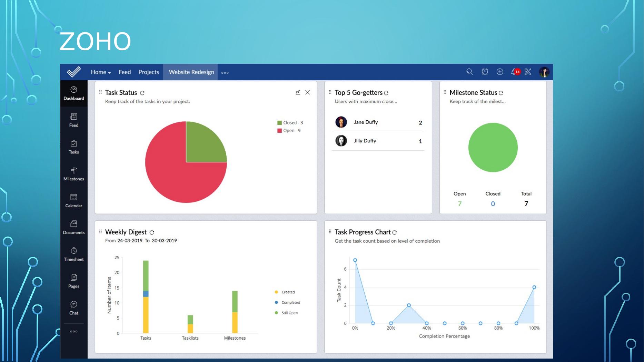
Task: Open Timesheet from the sidebar
Action: pyautogui.click(x=73, y=254)
